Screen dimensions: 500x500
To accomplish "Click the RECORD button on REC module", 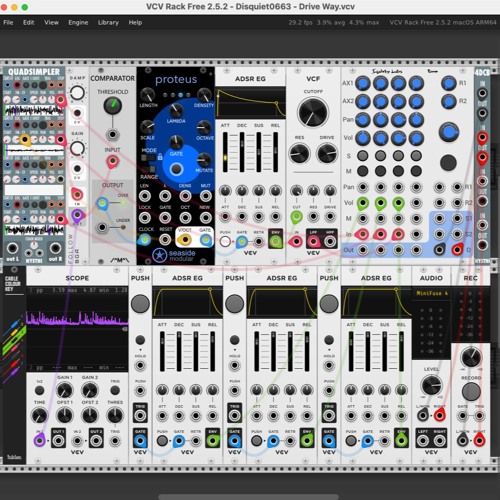I will coord(471,391).
